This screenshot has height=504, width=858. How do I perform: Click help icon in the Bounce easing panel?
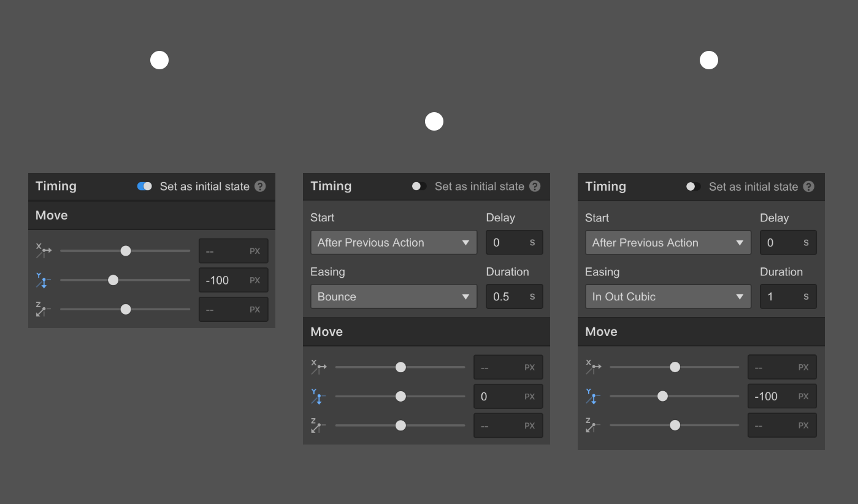[535, 186]
